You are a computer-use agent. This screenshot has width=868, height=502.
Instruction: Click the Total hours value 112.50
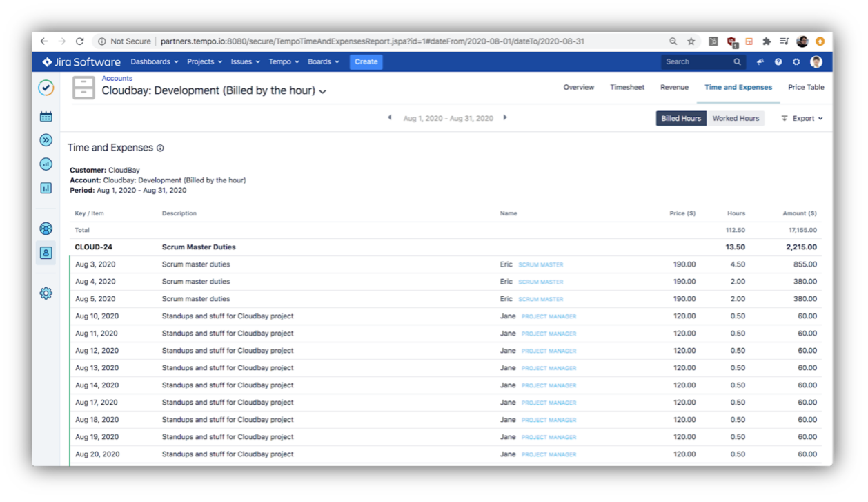(x=736, y=231)
